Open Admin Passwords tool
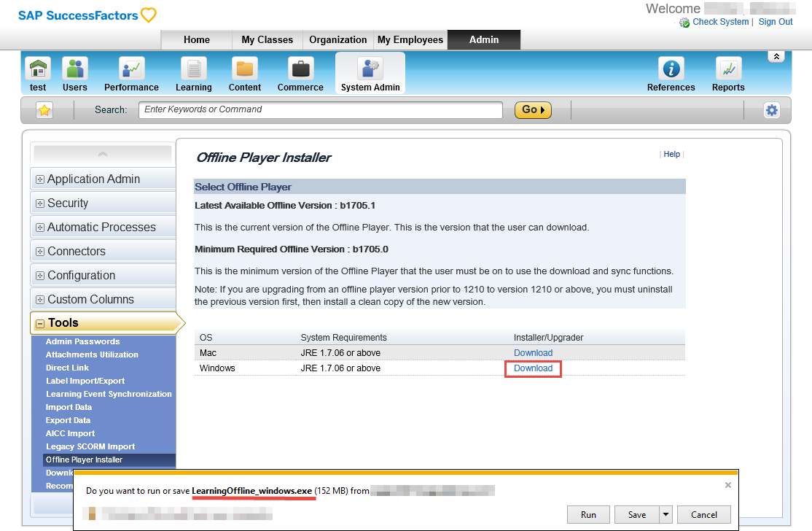This screenshot has width=812, height=531. pos(83,341)
